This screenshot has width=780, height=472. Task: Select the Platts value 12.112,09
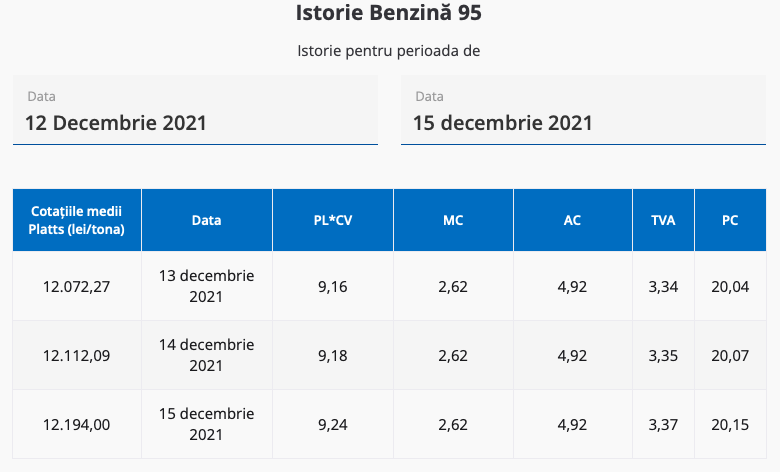pos(77,355)
